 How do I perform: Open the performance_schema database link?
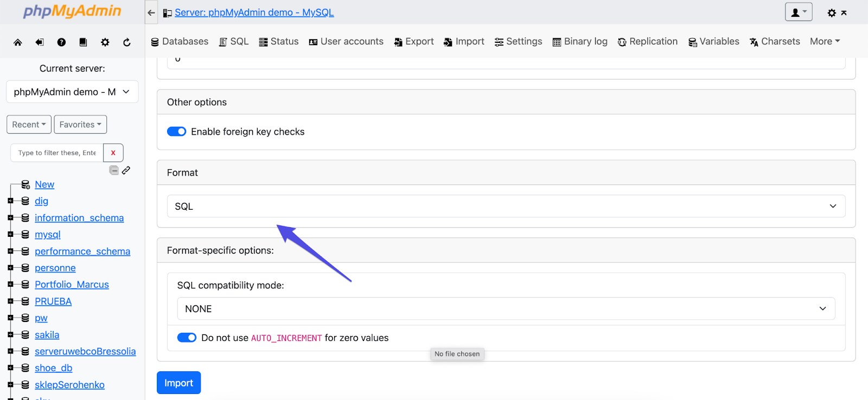(x=82, y=251)
